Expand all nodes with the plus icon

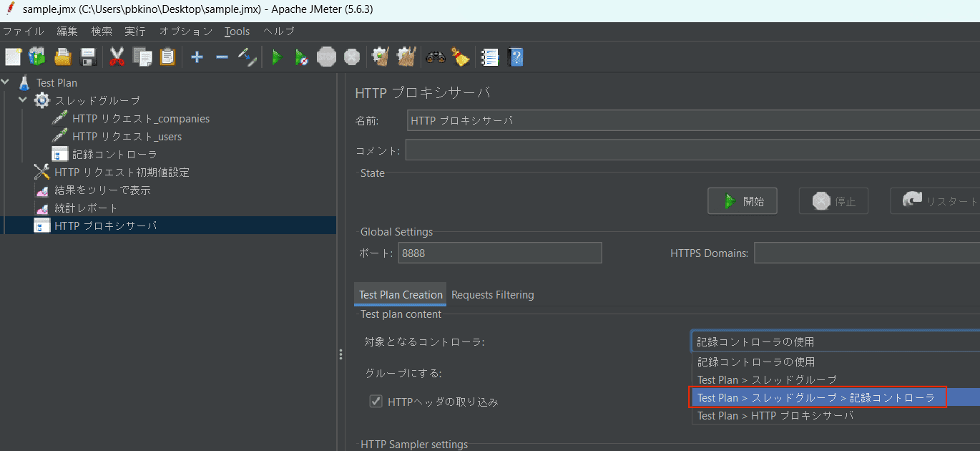pyautogui.click(x=197, y=57)
